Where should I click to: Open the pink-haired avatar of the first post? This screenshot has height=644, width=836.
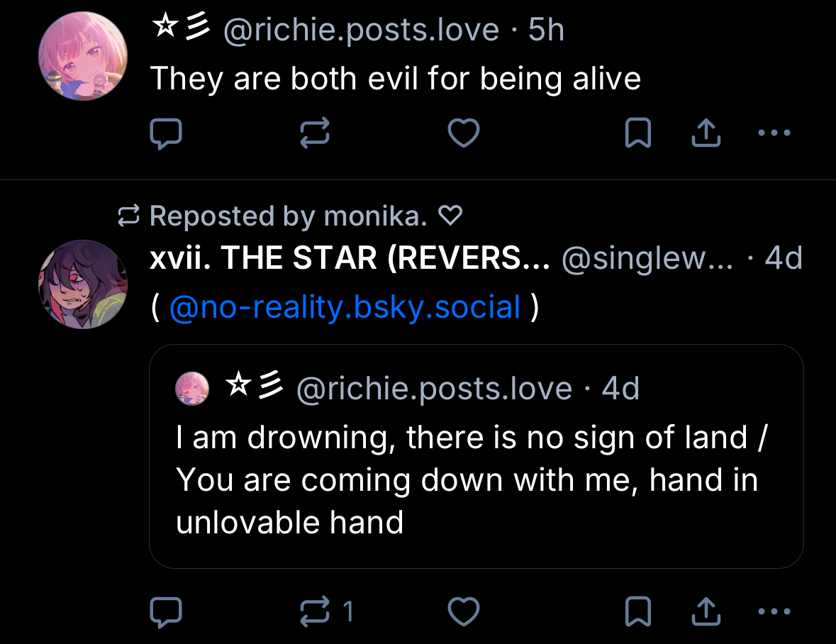pos(83,56)
